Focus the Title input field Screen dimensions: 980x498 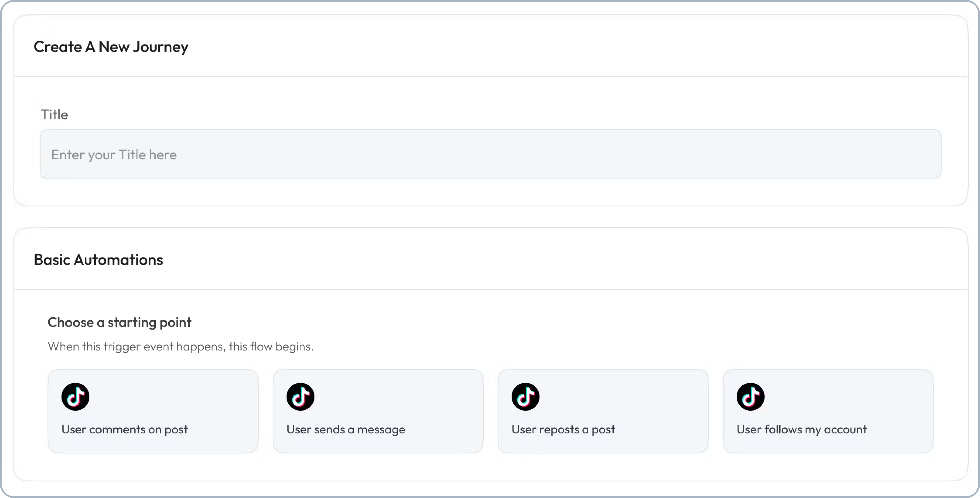pyautogui.click(x=490, y=154)
